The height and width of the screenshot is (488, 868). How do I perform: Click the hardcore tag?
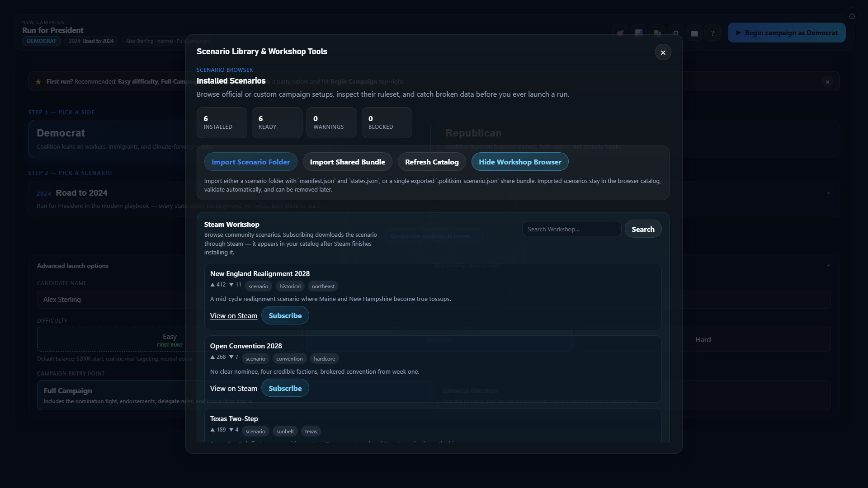click(324, 359)
